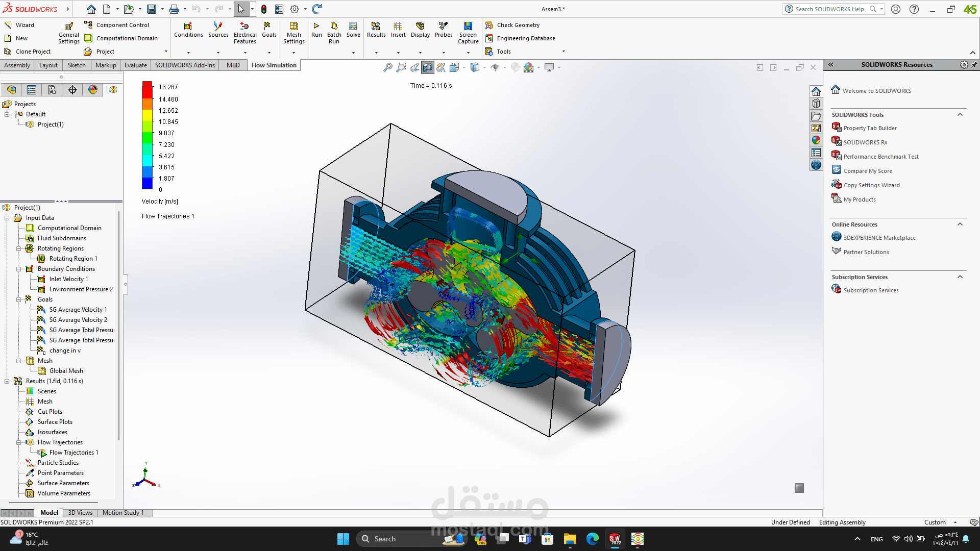The image size is (980, 551).
Task: Open the Results tool
Action: [376, 30]
